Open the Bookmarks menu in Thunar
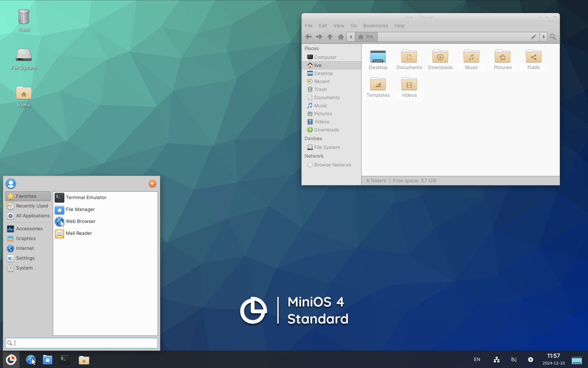 (376, 26)
